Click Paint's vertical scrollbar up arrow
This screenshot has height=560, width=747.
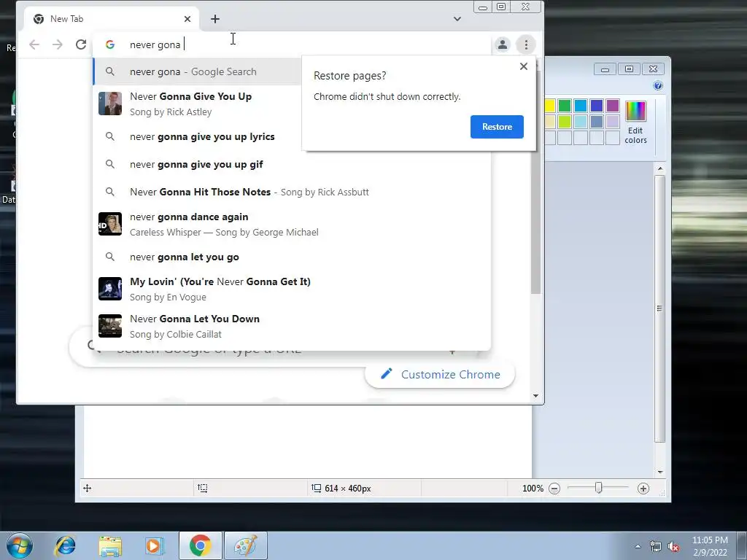(x=660, y=168)
